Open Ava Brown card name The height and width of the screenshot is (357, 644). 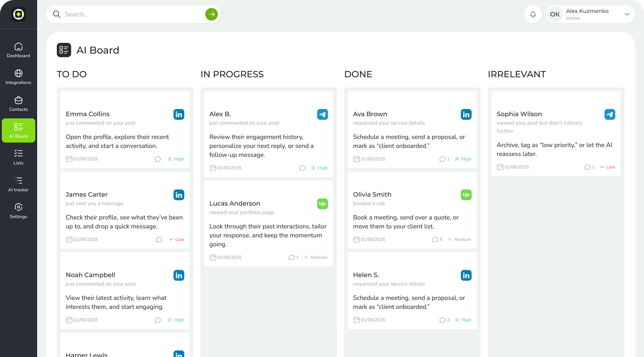point(370,114)
